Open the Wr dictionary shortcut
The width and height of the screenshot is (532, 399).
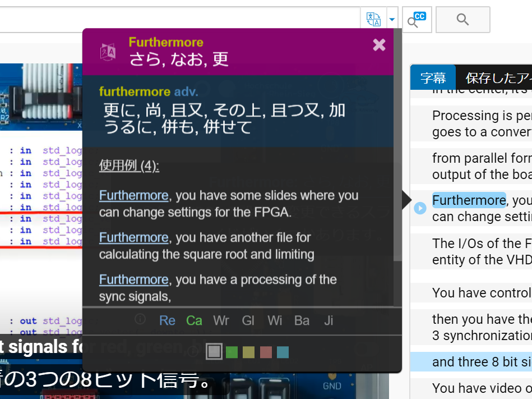(221, 320)
